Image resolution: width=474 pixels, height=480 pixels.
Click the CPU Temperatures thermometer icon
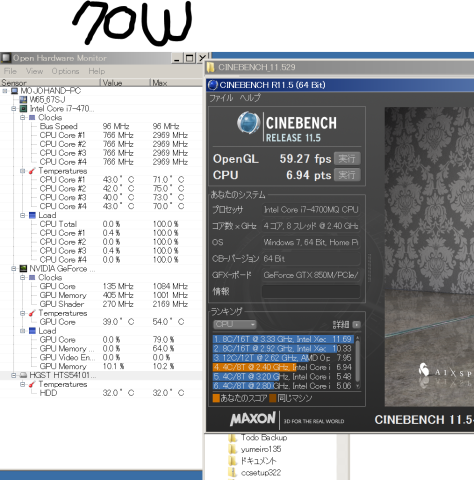pyautogui.click(x=32, y=171)
